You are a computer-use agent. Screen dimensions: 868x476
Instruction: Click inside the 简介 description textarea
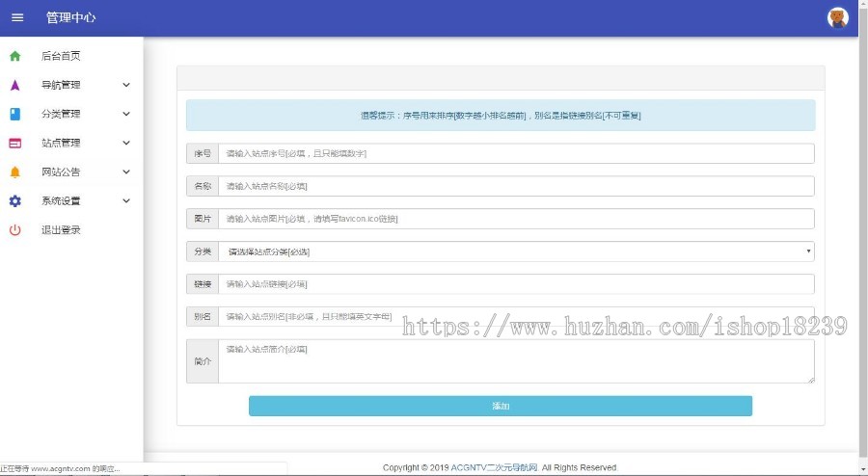(516, 361)
